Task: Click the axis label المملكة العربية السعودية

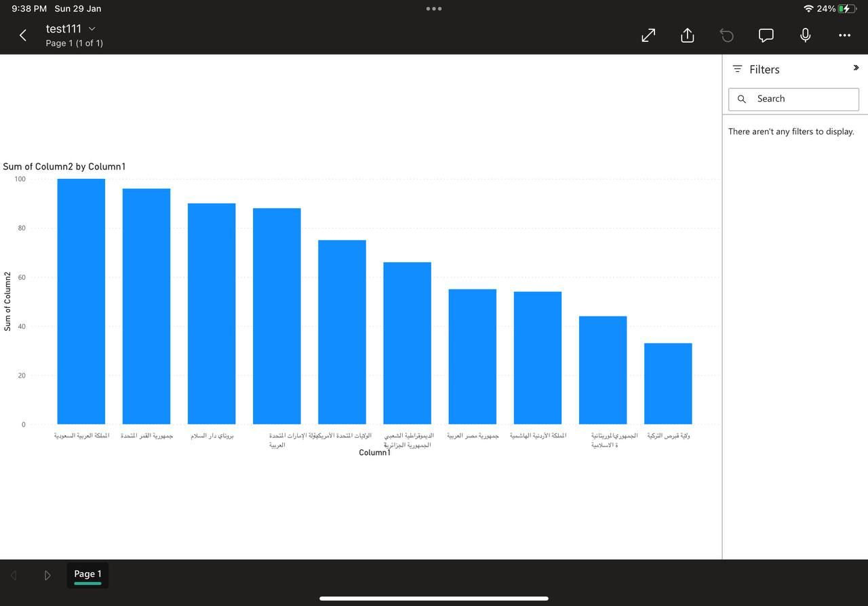Action: pyautogui.click(x=81, y=436)
